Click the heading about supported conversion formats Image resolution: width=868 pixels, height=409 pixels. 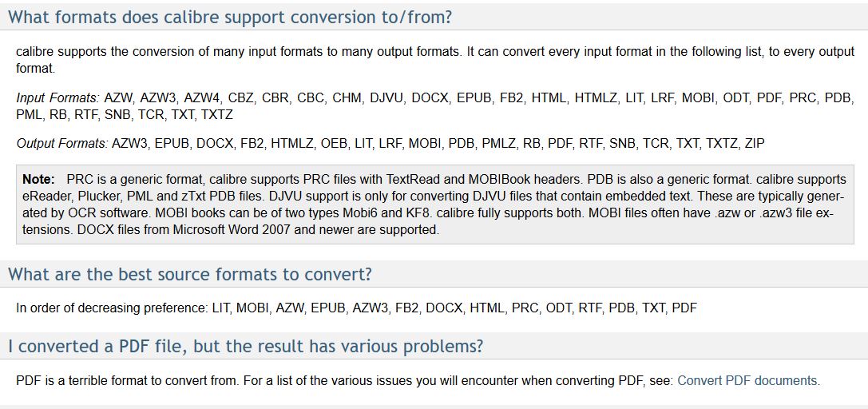click(x=230, y=17)
